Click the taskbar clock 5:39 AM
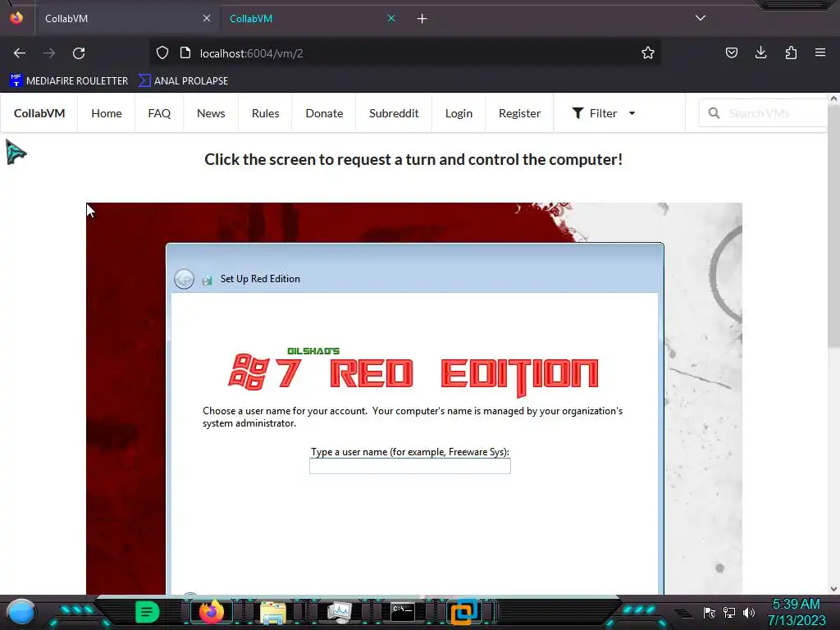This screenshot has height=630, width=840. pyautogui.click(x=797, y=612)
